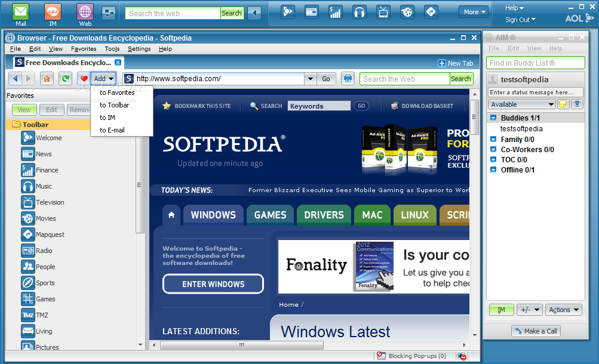
Task: Open the +/- dropdown in AIM
Action: [530, 310]
